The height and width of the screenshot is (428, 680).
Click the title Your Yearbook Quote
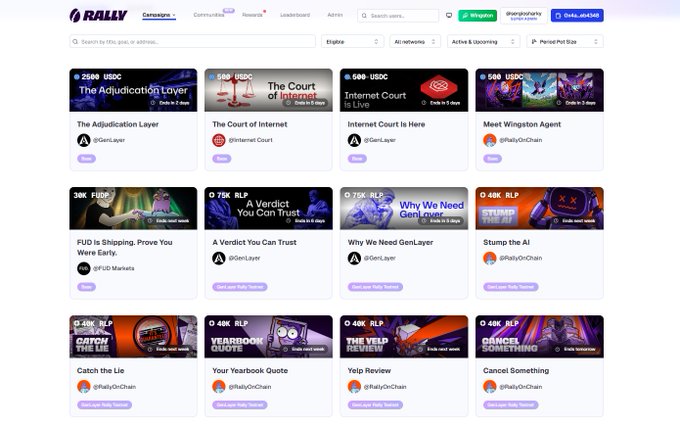[x=250, y=371]
